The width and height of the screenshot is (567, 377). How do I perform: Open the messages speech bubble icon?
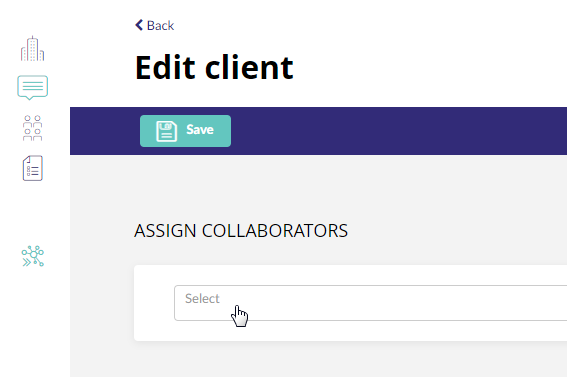pyautogui.click(x=33, y=87)
